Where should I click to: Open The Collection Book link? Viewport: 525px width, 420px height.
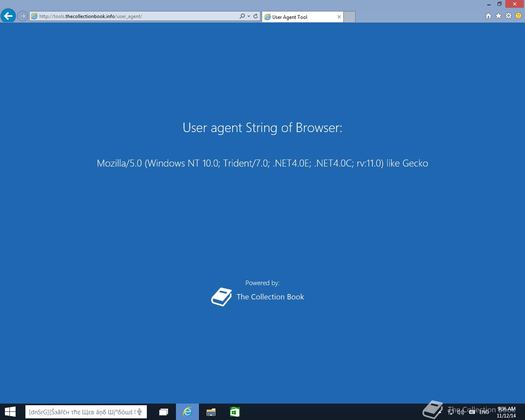[270, 297]
